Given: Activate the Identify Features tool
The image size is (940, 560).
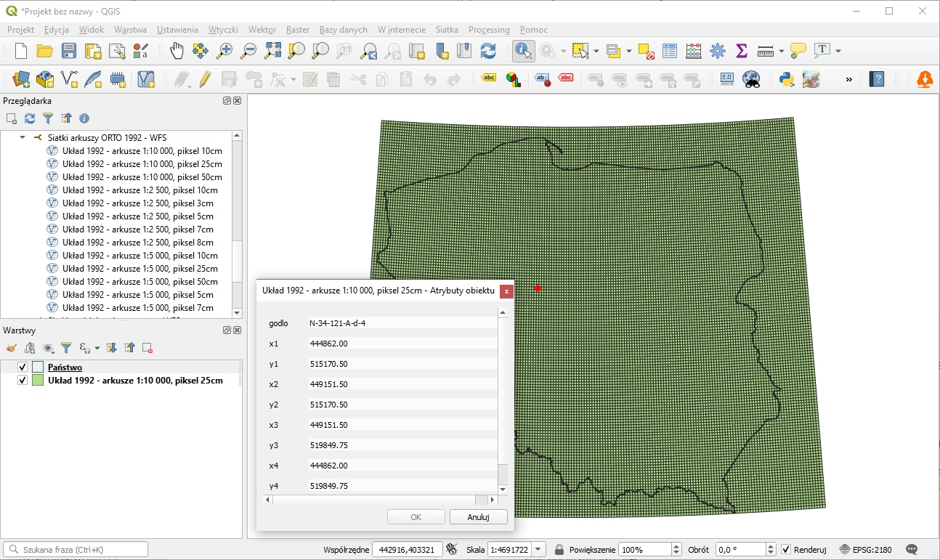Looking at the screenshot, I should pos(522,51).
